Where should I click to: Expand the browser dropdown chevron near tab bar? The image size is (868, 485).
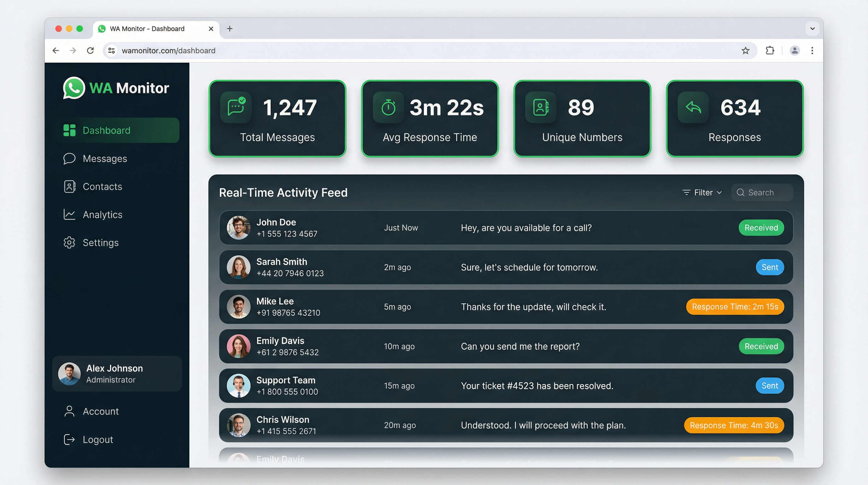pyautogui.click(x=812, y=29)
